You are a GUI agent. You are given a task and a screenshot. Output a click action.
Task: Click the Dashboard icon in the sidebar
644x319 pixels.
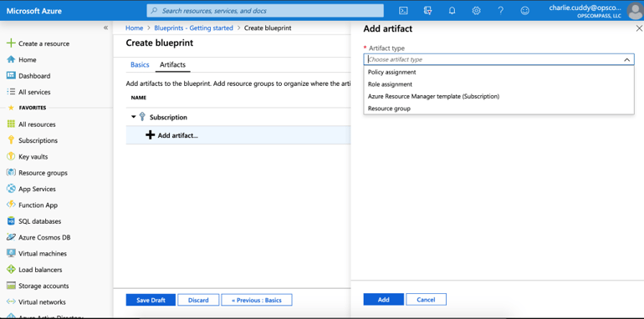[11, 75]
